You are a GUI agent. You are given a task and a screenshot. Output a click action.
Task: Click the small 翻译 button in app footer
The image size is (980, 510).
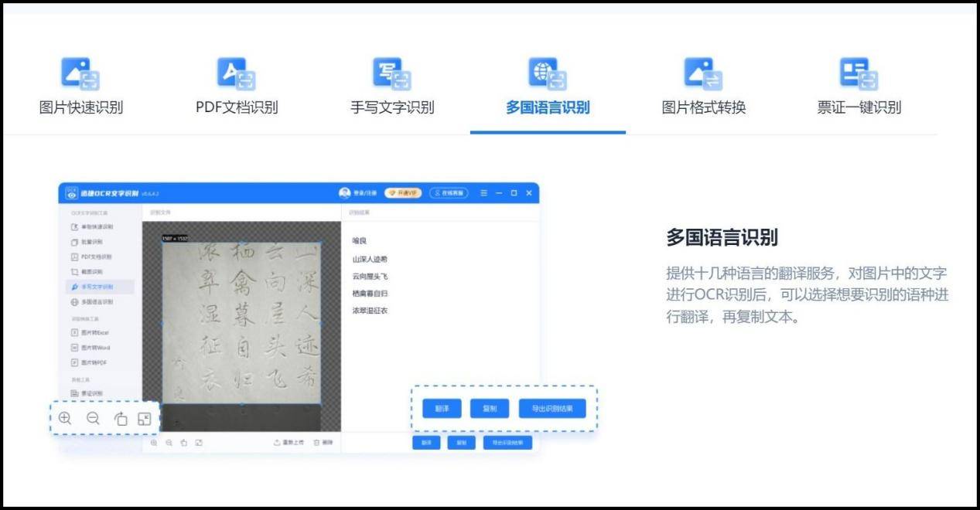[426, 443]
